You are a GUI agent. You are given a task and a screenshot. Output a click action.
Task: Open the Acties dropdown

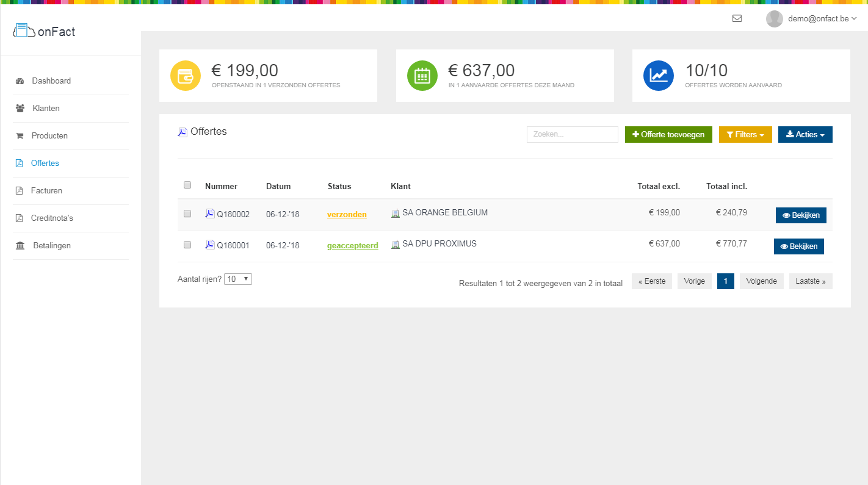point(805,134)
